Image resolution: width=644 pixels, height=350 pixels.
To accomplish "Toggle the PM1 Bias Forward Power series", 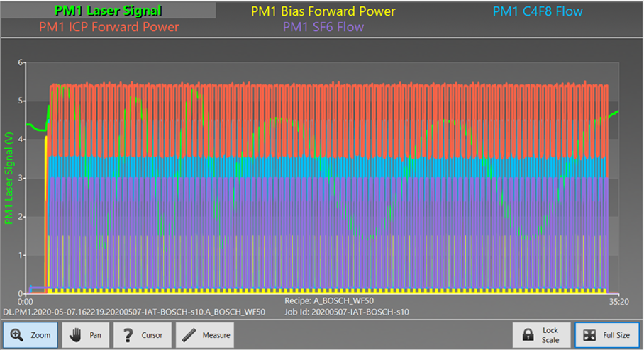I will (323, 11).
